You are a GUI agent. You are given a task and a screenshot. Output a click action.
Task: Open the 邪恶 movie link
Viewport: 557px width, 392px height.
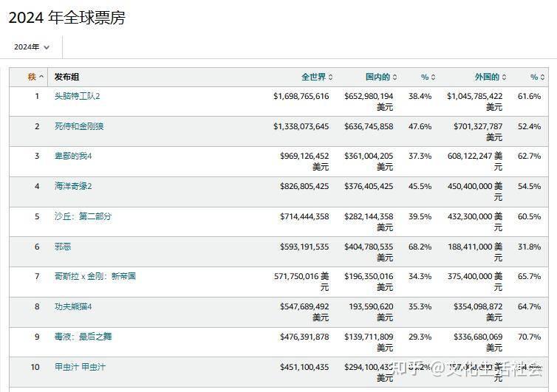click(63, 247)
